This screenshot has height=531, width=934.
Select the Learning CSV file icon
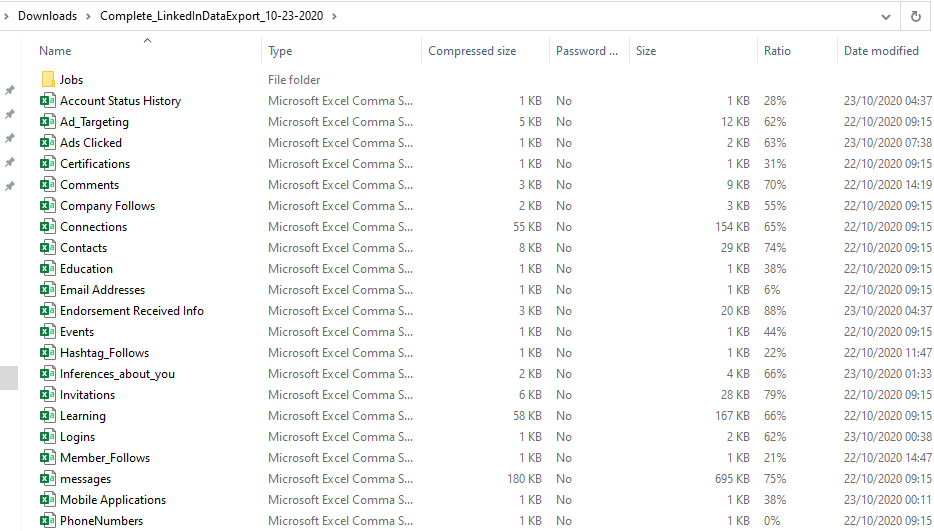coord(48,415)
